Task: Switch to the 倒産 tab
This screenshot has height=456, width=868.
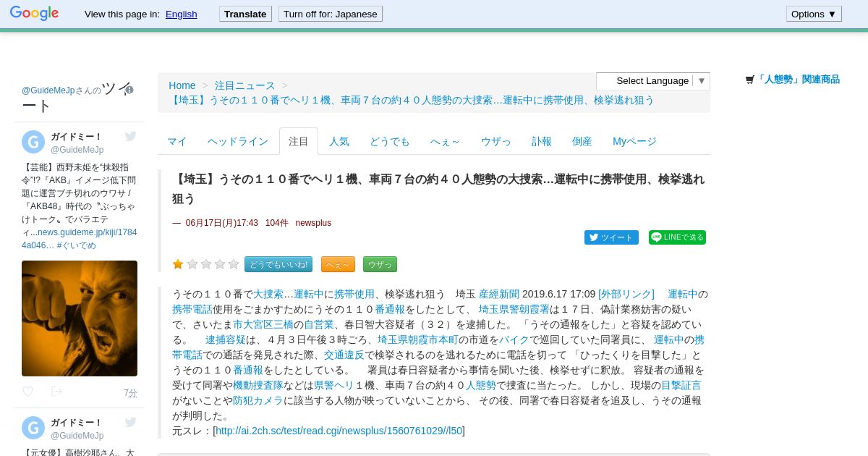Action: pos(582,141)
